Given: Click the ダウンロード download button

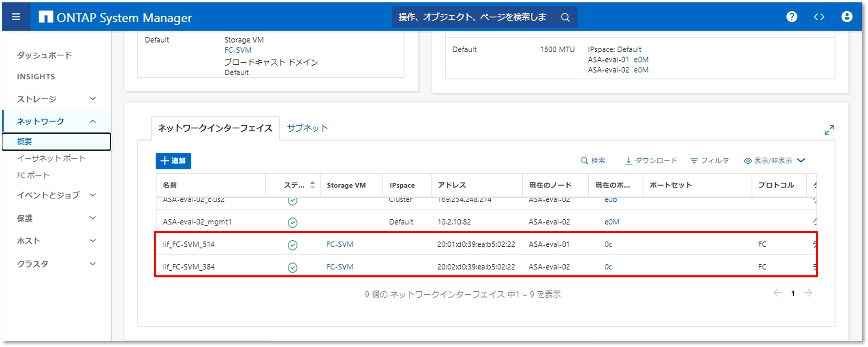Looking at the screenshot, I should click(651, 161).
